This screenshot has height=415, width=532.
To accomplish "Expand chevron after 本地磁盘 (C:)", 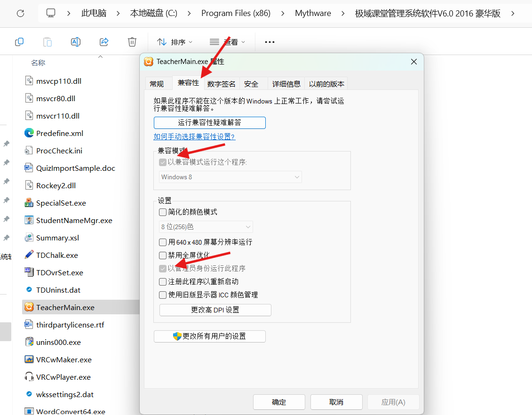I will click(x=189, y=13).
